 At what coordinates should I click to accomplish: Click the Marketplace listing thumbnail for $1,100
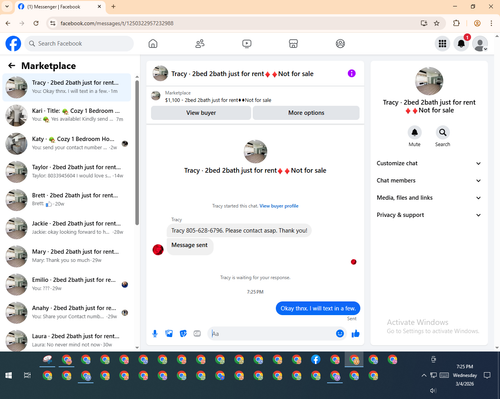(156, 96)
